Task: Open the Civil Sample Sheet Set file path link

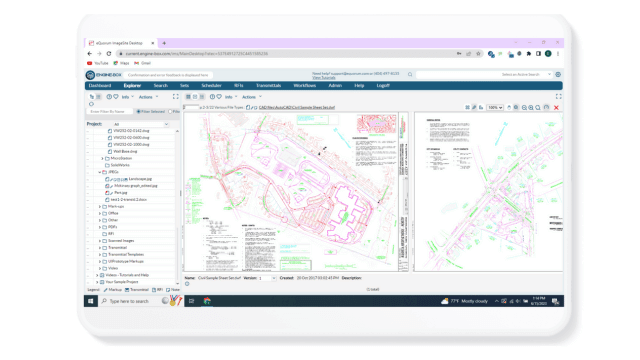Action: pyautogui.click(x=297, y=107)
